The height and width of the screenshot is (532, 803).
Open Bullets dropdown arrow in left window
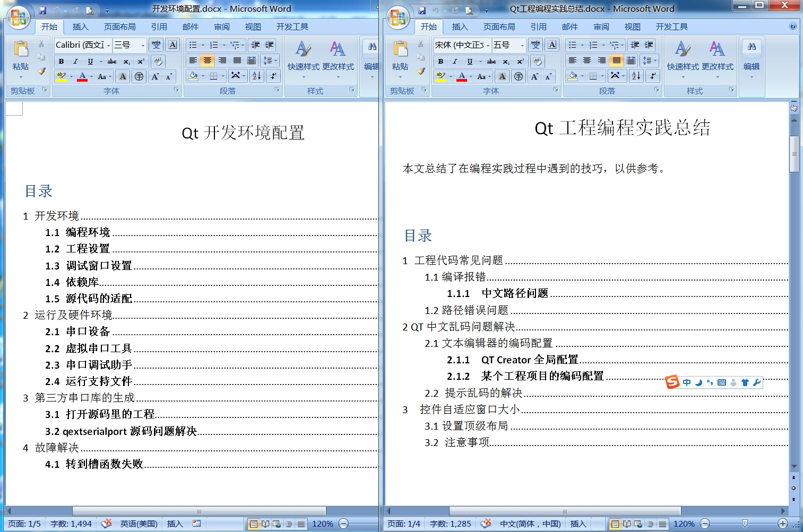203,45
